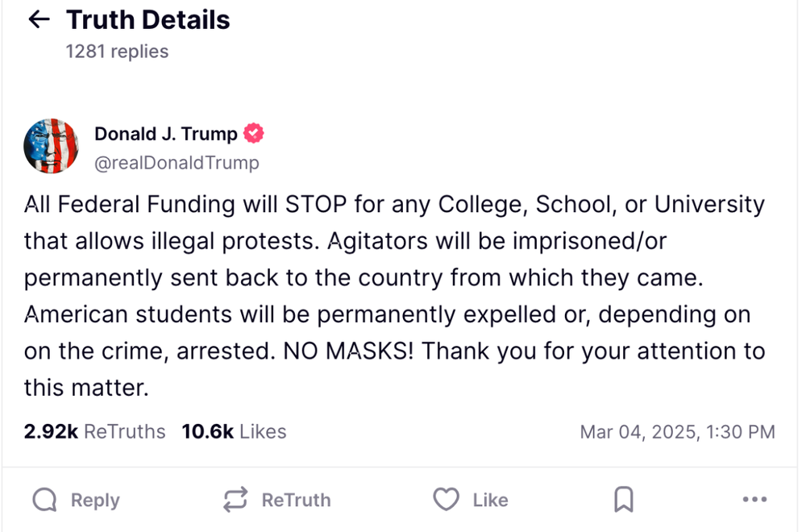Open the Donald J. Trump display name
Viewport: 806px width, 532px height.
pos(166,134)
